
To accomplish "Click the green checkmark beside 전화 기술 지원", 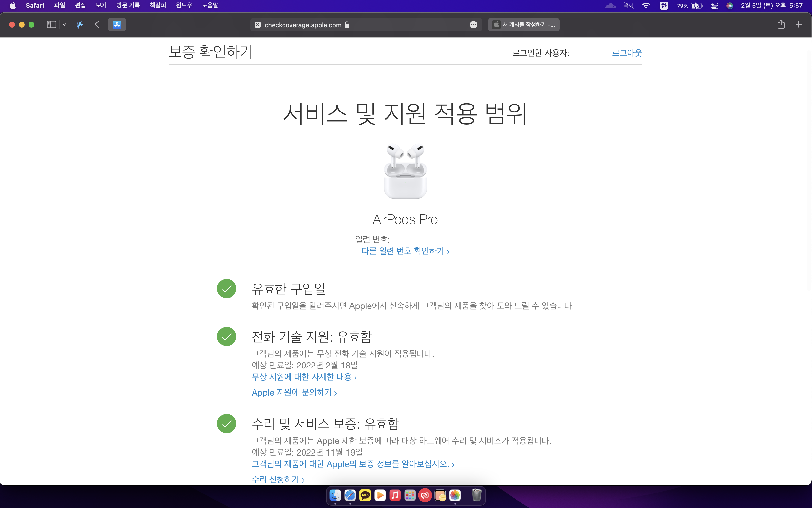I will click(226, 336).
